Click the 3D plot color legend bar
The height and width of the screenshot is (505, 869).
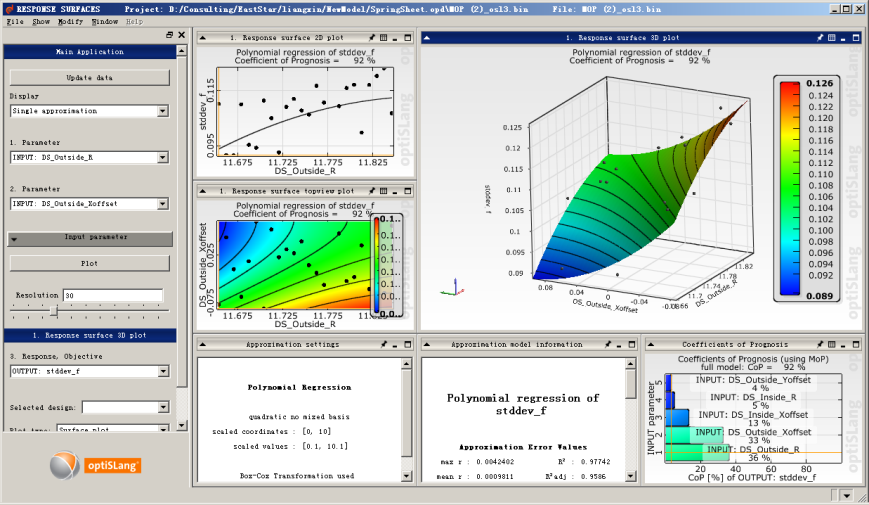(x=790, y=188)
